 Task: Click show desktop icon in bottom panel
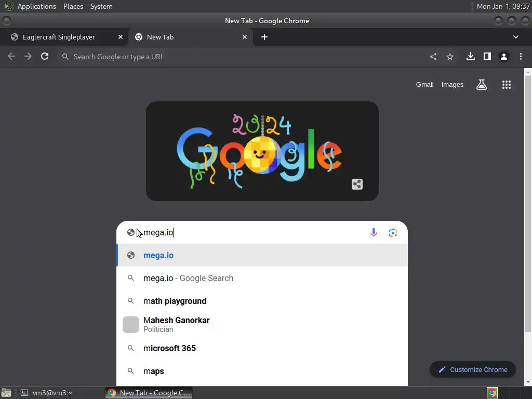[x=6, y=393]
